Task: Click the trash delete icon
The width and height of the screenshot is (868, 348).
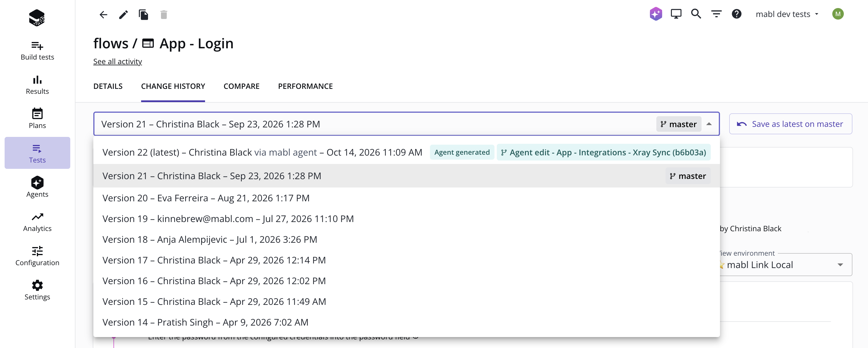Action: tap(164, 14)
